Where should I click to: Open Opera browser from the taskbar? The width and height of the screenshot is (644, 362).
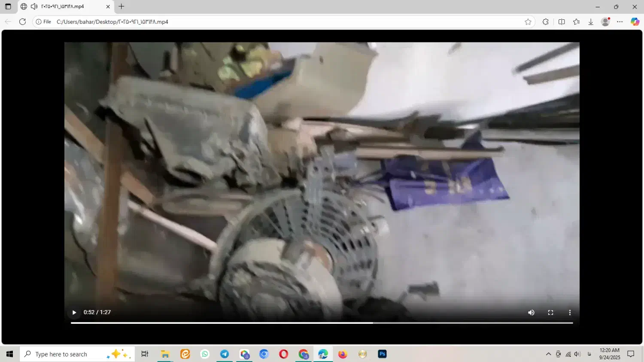tap(283, 354)
